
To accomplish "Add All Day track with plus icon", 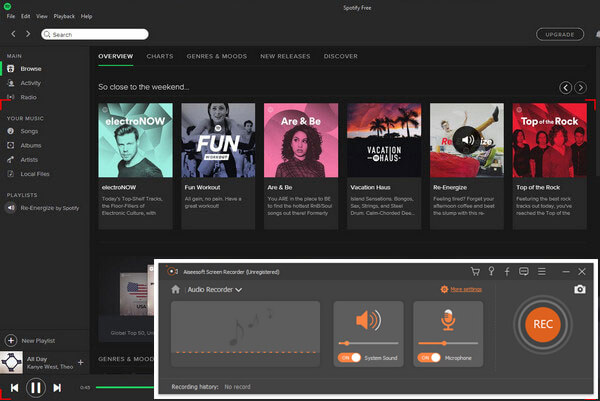I will (81, 362).
